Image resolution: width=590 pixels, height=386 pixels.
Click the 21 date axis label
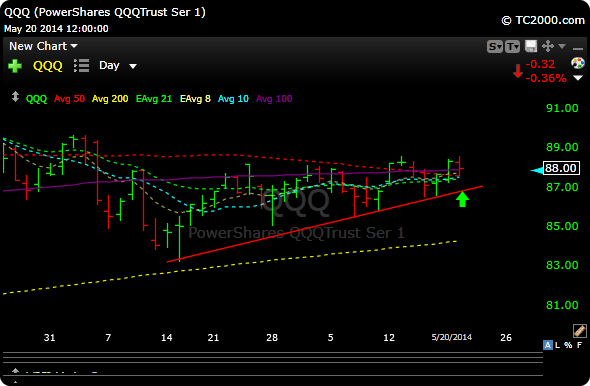[213, 337]
